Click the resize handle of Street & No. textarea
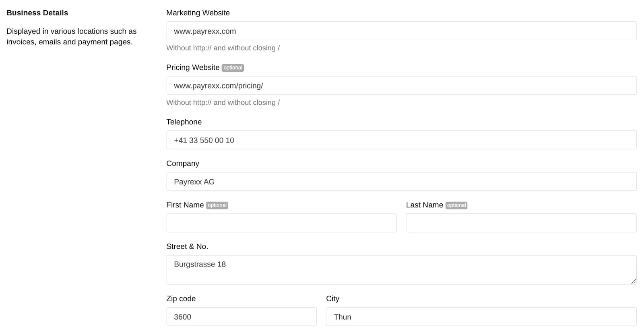The image size is (644, 335). click(x=634, y=282)
